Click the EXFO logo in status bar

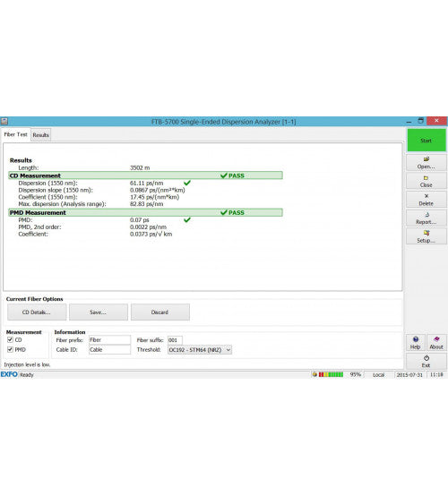click(x=9, y=374)
